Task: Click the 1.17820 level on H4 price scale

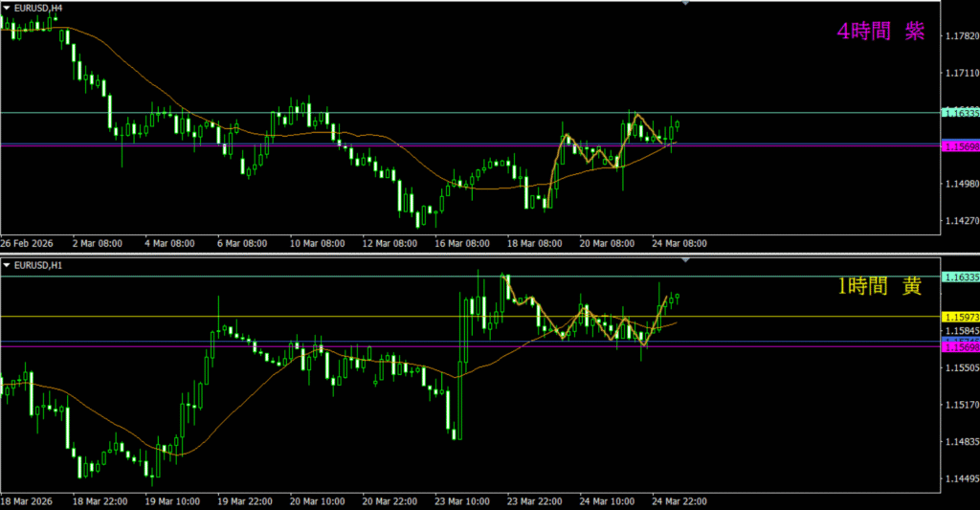Action: tap(960, 35)
